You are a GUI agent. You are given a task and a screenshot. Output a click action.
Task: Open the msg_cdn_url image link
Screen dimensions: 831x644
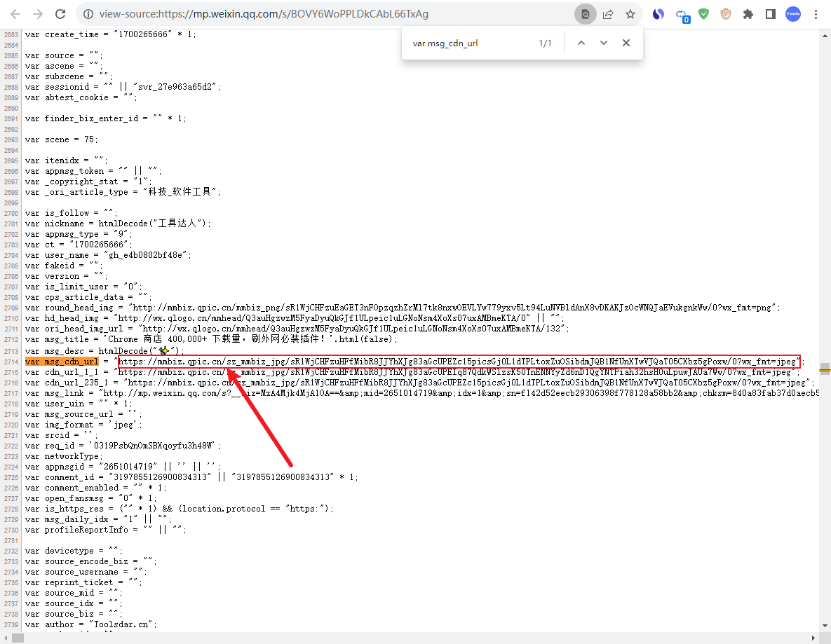(x=457, y=362)
